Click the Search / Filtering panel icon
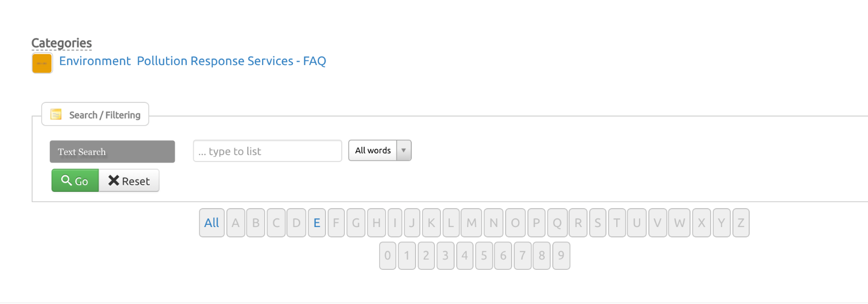868x304 pixels. [56, 114]
